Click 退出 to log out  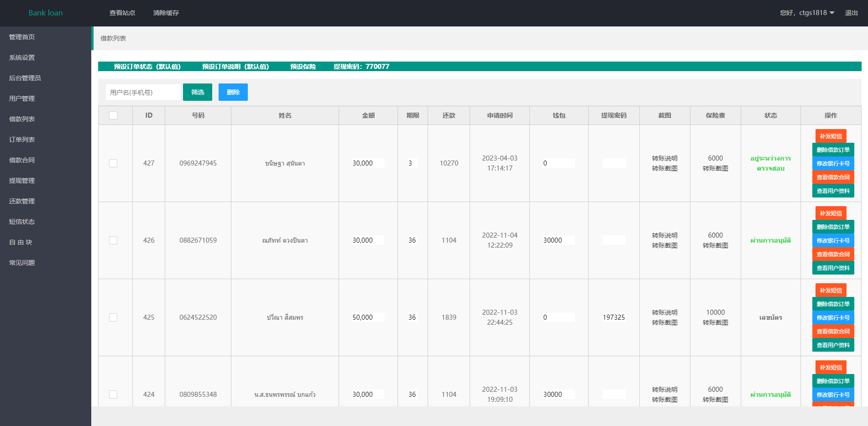point(851,13)
